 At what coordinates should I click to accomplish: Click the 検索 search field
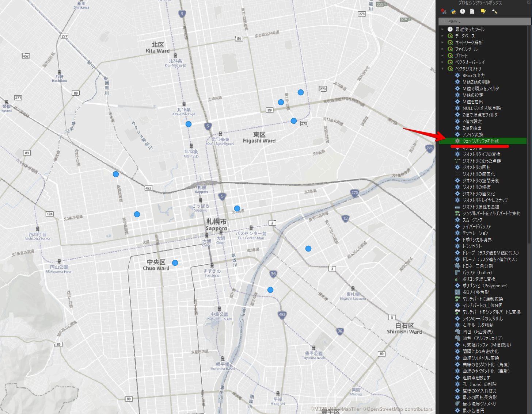pyautogui.click(x=484, y=21)
